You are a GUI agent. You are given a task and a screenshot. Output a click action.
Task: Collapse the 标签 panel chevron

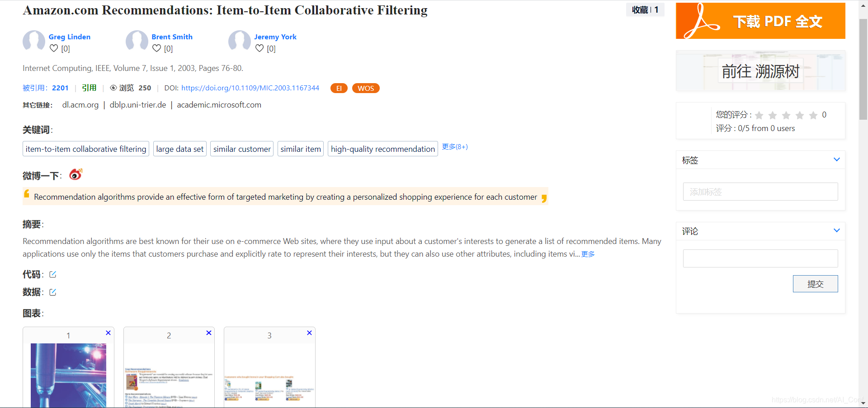tap(837, 159)
